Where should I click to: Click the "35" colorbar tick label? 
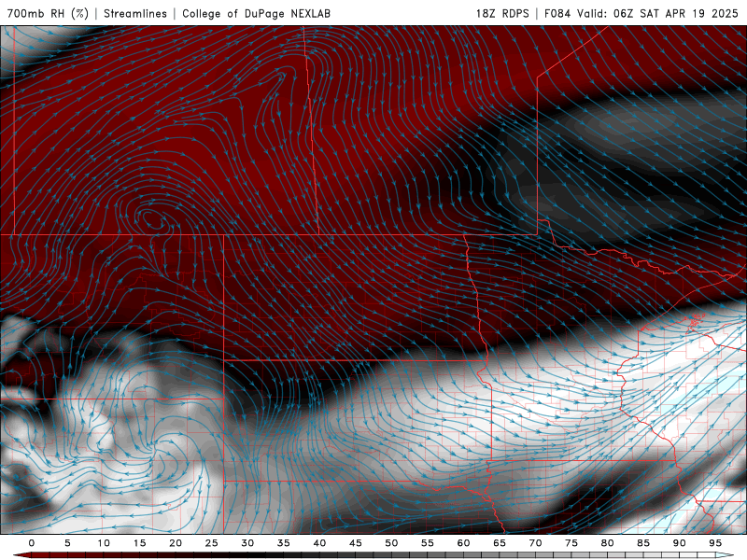[284, 543]
